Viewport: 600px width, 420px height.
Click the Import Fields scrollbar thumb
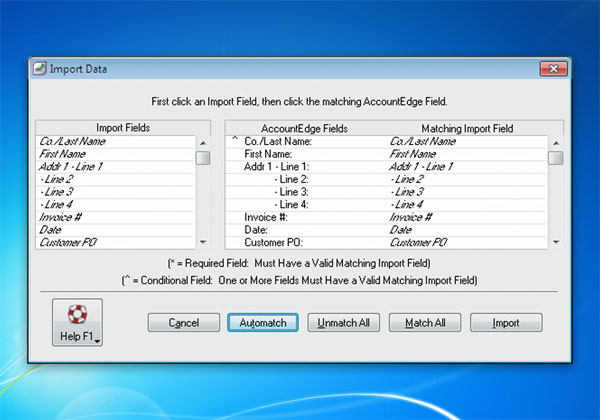pyautogui.click(x=203, y=158)
